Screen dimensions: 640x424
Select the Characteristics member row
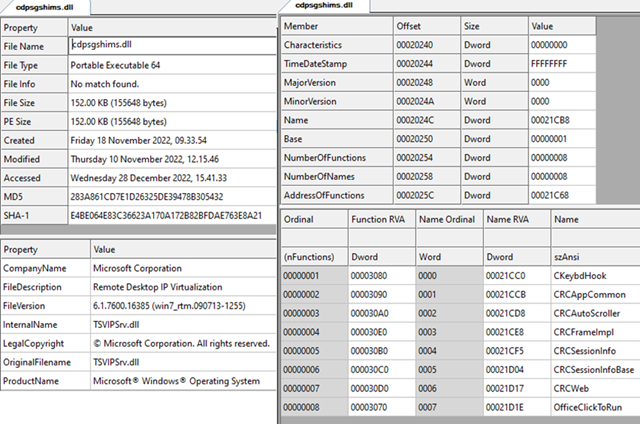pyautogui.click(x=438, y=45)
